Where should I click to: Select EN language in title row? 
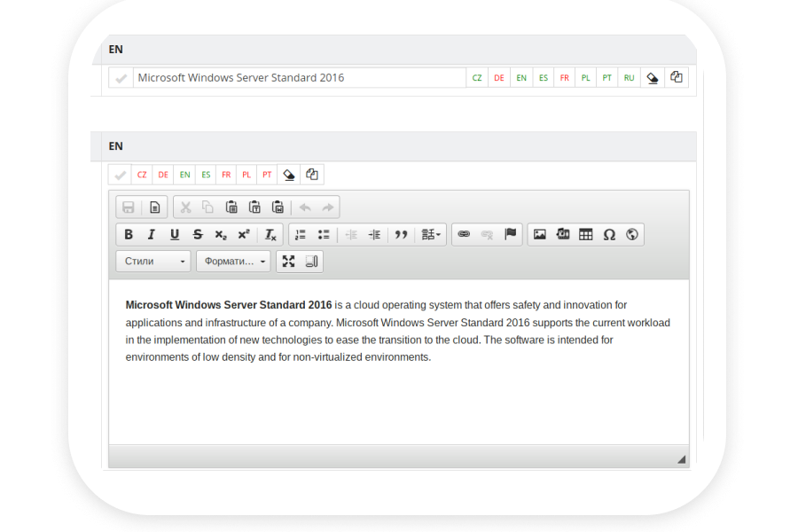click(x=521, y=78)
